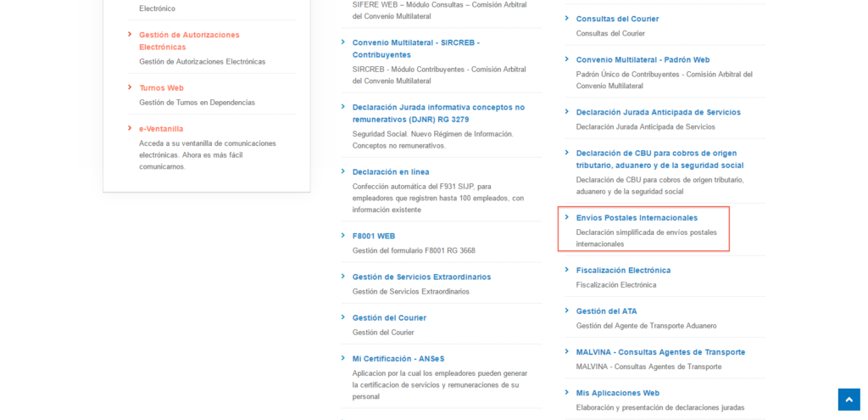The height and width of the screenshot is (420, 868).
Task: Click text 'Padrón Único de Contribuyentes - Comisión Arbitral'
Action: (x=665, y=75)
